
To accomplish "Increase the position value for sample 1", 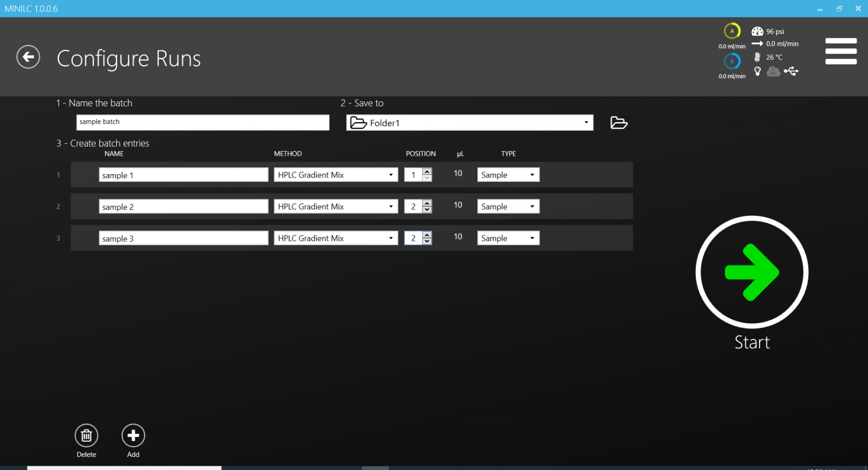I will pos(427,171).
